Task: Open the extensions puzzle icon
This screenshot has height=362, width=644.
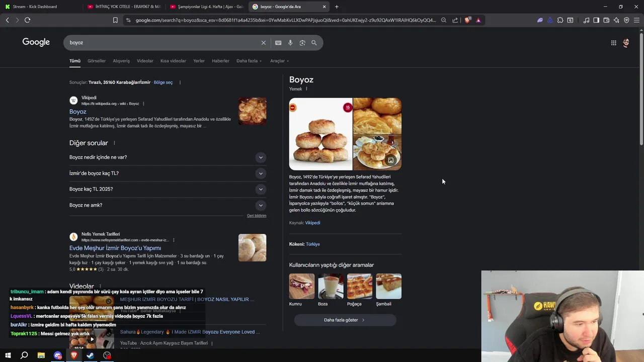Action: coord(560,20)
